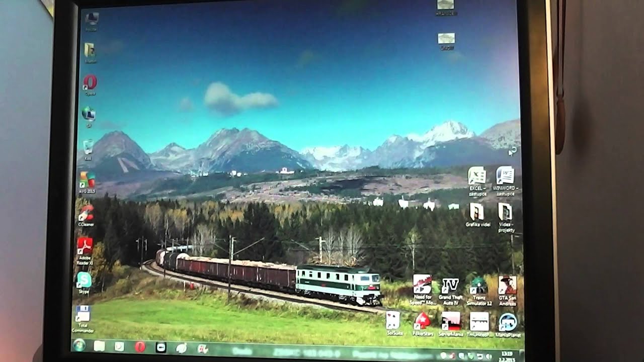Launch Trainz Simulator 12
The width and height of the screenshot is (644, 362).
(478, 291)
